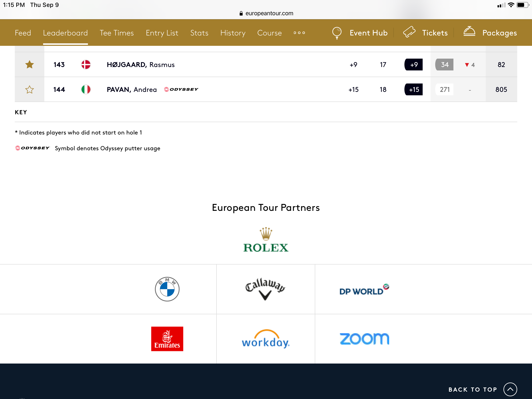Viewport: 532px width, 399px height.
Task: Open the three-dots more menu
Action: (x=299, y=33)
